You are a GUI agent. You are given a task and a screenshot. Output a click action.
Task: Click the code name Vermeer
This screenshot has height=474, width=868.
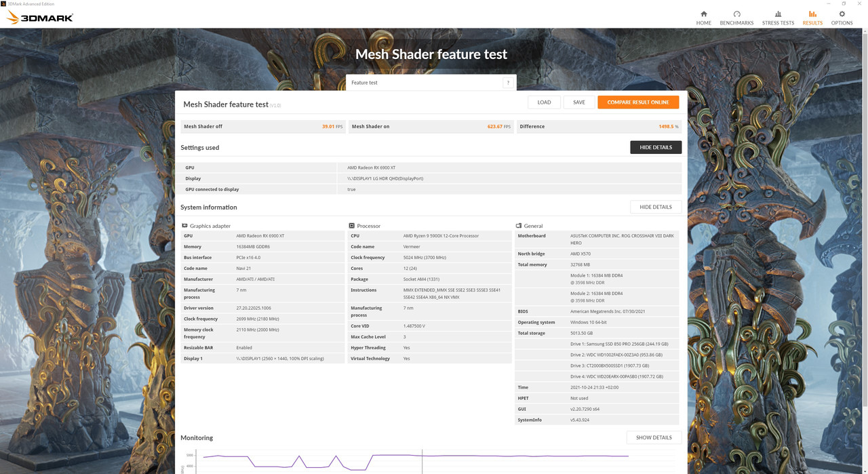(412, 247)
